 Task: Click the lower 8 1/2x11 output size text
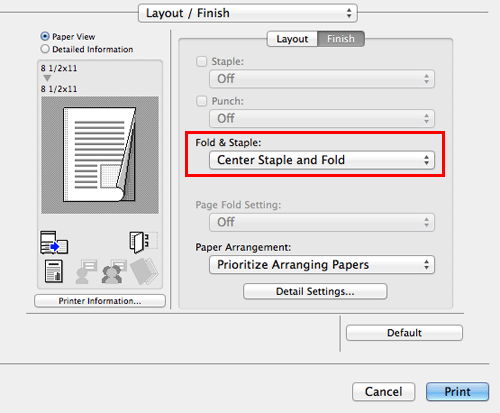(59, 89)
